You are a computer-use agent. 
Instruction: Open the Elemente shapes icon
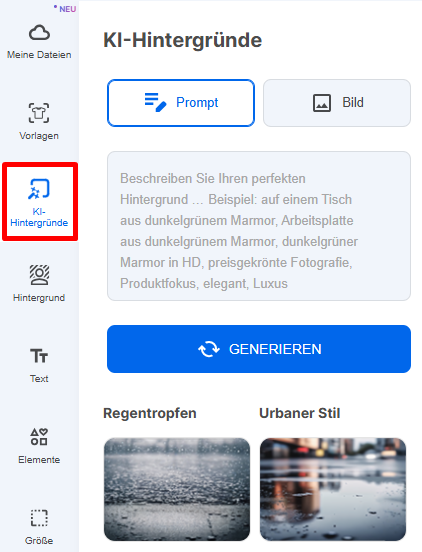point(39,437)
